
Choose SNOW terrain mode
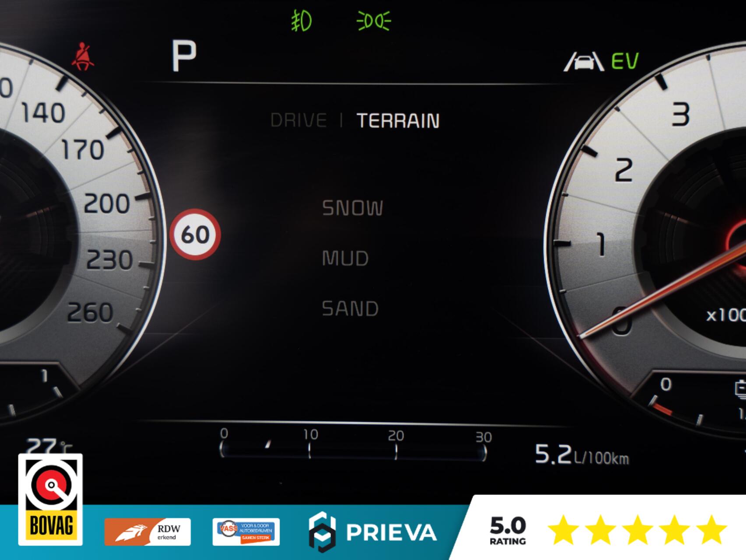353,208
